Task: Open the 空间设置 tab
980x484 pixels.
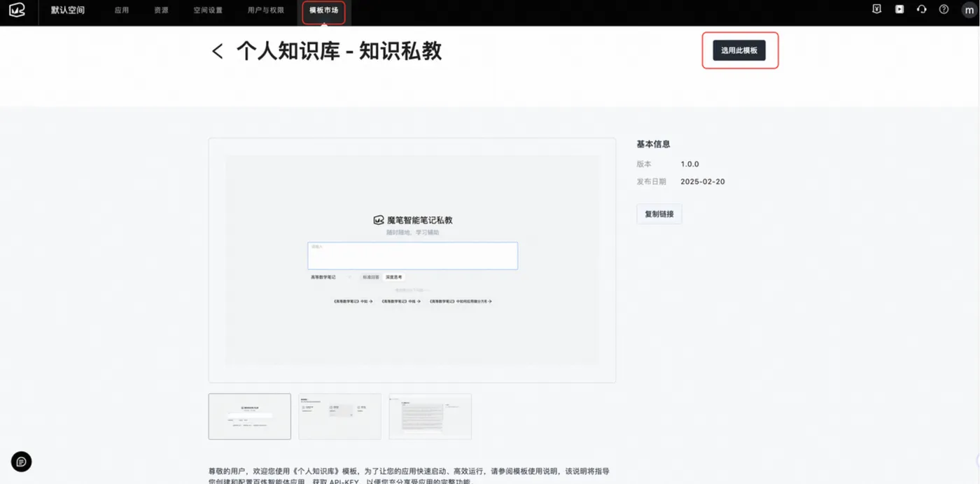Action: (208, 10)
